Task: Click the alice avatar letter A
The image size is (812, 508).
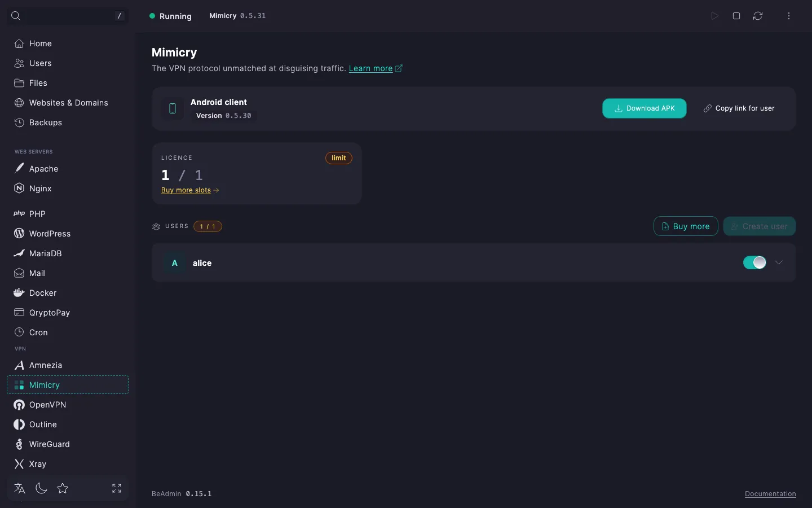Action: (175, 263)
